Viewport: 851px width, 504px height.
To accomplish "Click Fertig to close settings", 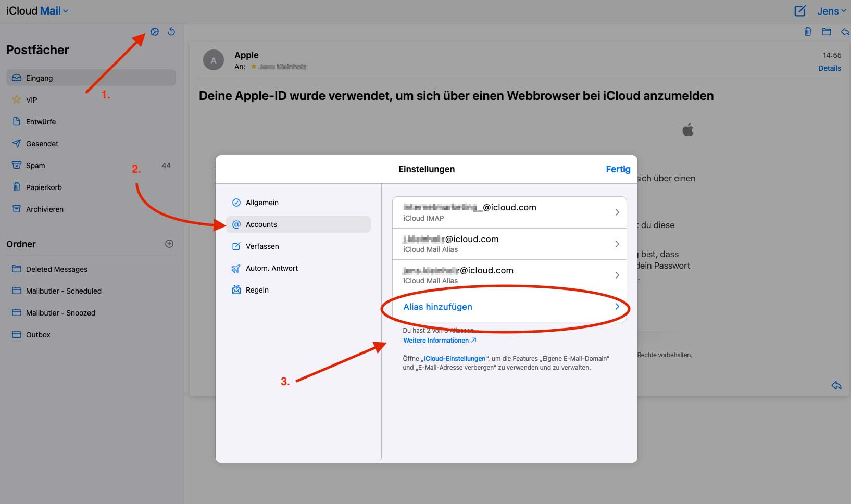I will (618, 169).
